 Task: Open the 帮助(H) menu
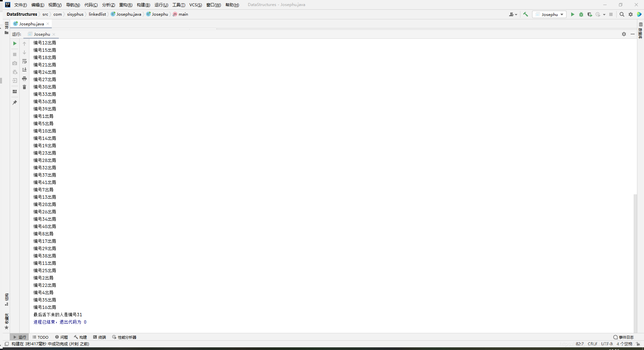pos(232,5)
